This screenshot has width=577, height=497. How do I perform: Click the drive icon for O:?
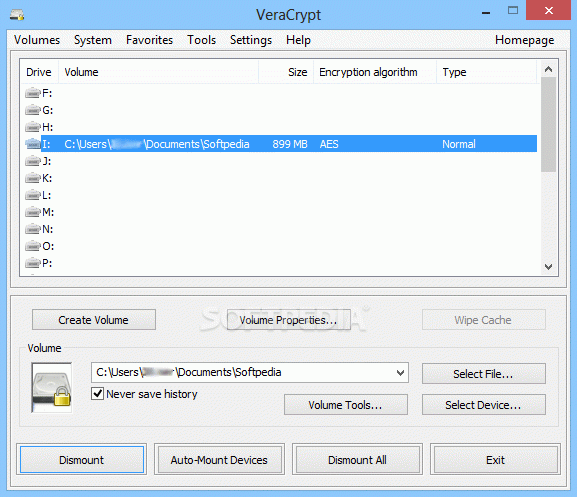coord(32,246)
